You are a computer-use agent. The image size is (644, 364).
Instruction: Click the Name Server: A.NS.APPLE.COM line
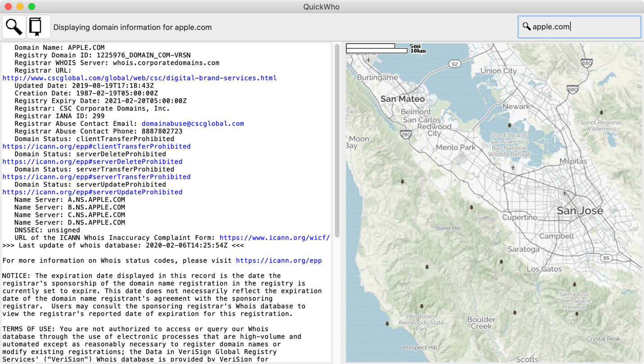click(70, 200)
